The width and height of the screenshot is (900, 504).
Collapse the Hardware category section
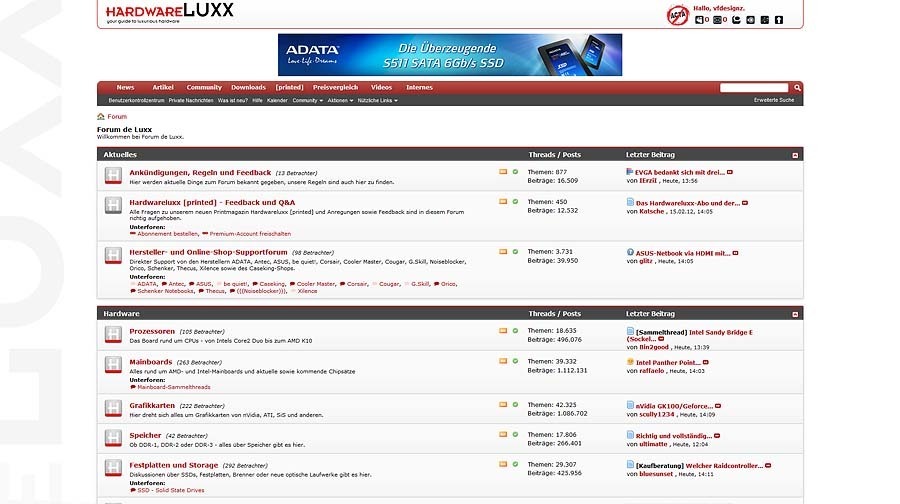(x=795, y=315)
